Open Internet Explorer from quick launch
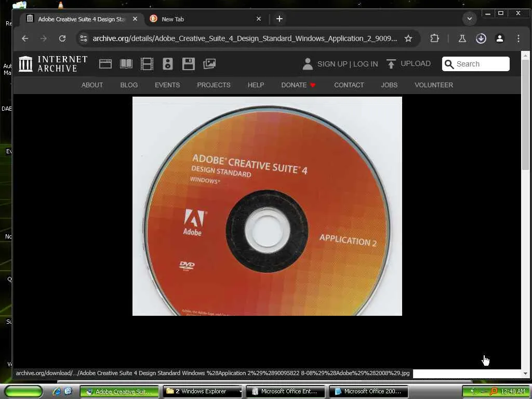Image resolution: width=532 pixels, height=399 pixels. (57, 392)
